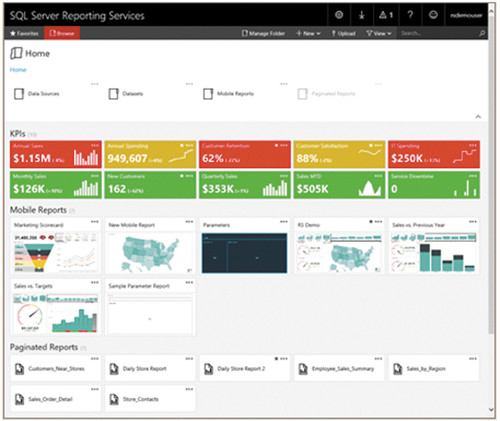The image size is (500, 421).
Task: Click the search magnifier icon
Action: tap(482, 33)
